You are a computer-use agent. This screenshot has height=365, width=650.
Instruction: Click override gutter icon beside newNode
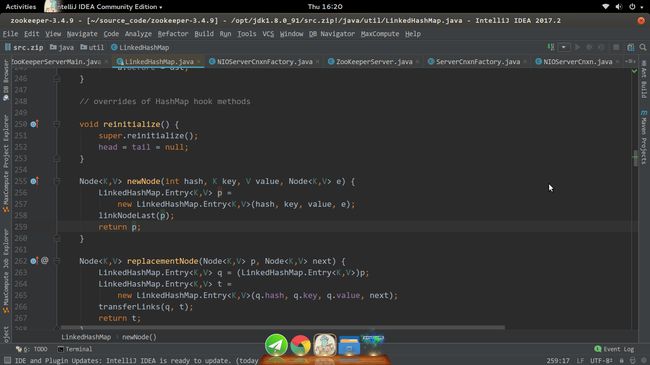(34, 181)
